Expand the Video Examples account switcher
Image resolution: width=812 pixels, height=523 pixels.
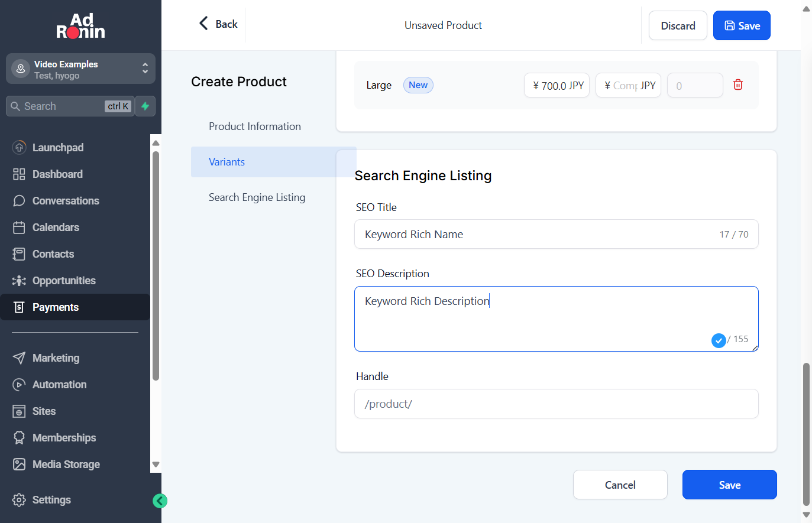[x=80, y=69]
